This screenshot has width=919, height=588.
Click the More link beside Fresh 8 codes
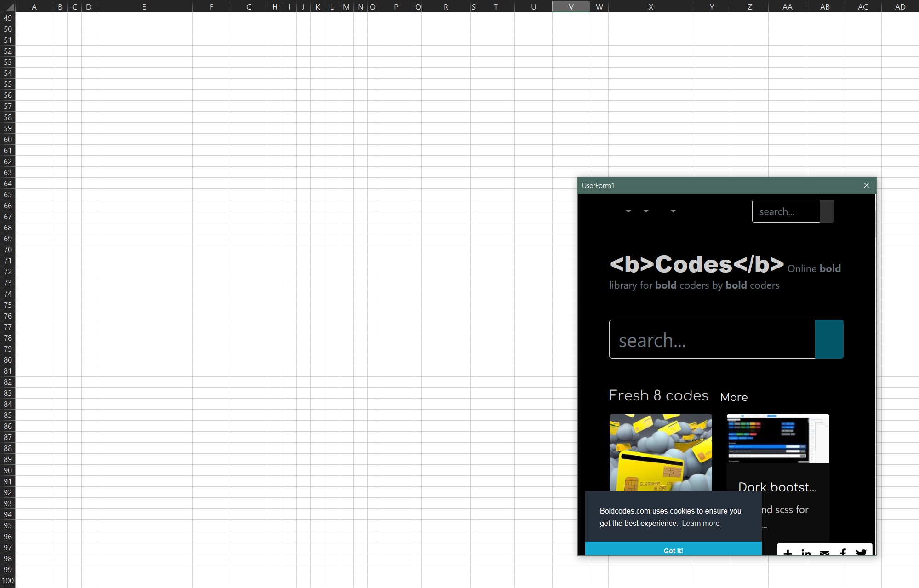coord(734,397)
